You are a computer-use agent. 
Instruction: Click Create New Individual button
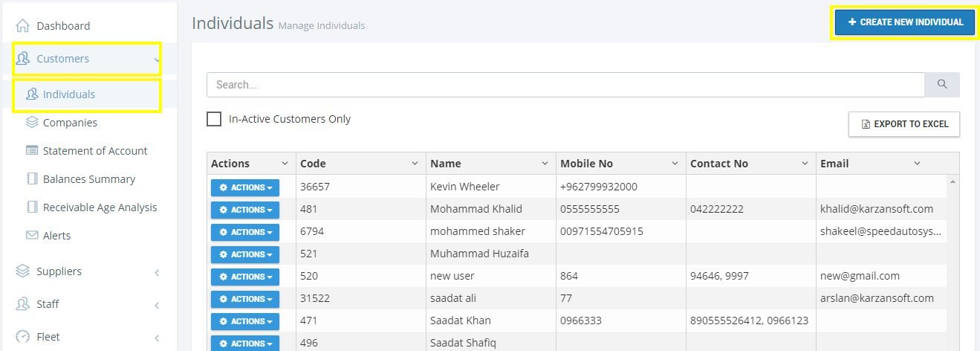(905, 22)
